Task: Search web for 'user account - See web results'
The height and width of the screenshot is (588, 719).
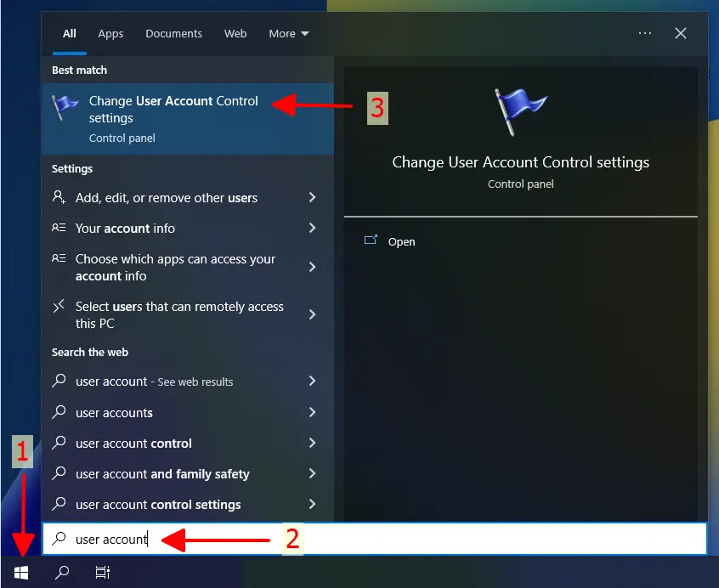Action: point(188,381)
